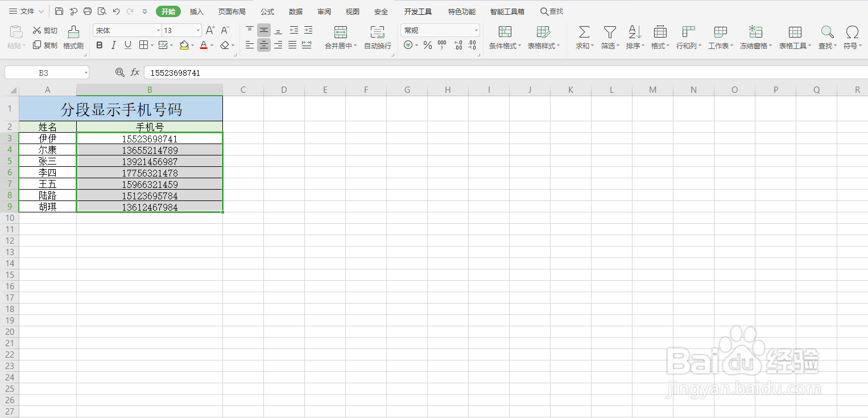Open the font name dropdown (宋体)

[158, 31]
